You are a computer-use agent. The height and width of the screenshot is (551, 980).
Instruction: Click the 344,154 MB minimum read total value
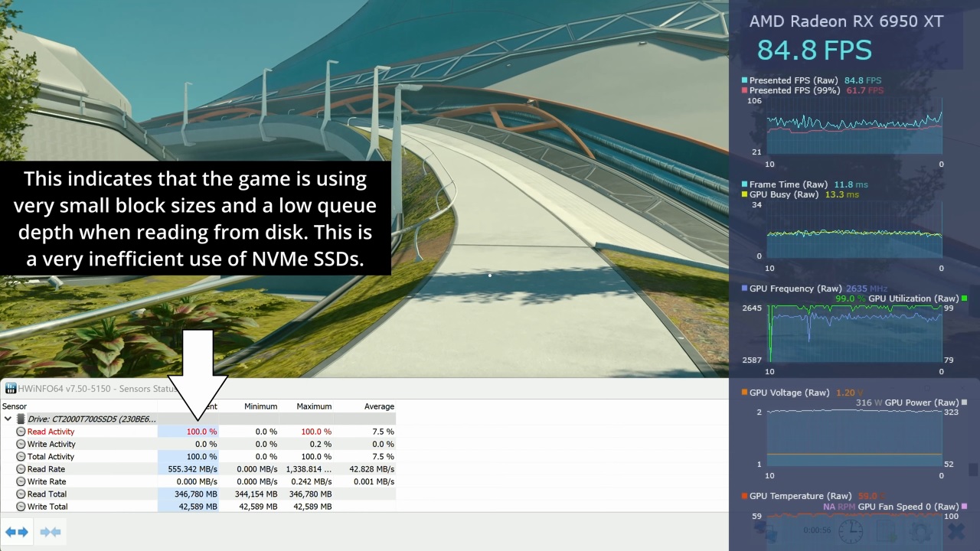[258, 494]
